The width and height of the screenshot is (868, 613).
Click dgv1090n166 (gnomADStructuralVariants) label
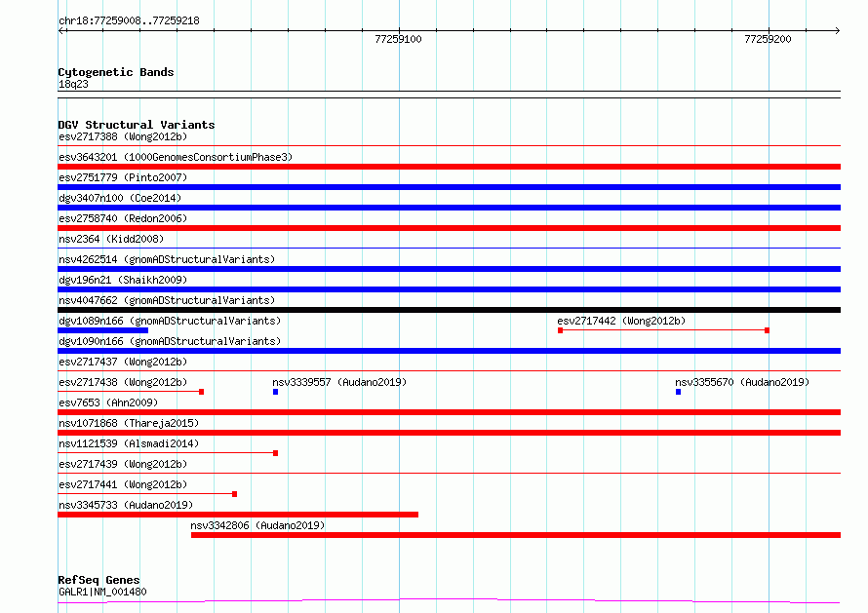point(170,341)
